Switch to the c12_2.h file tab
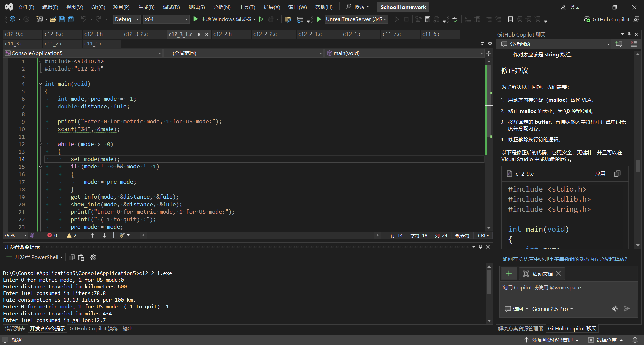This screenshot has width=644, height=345. point(222,34)
